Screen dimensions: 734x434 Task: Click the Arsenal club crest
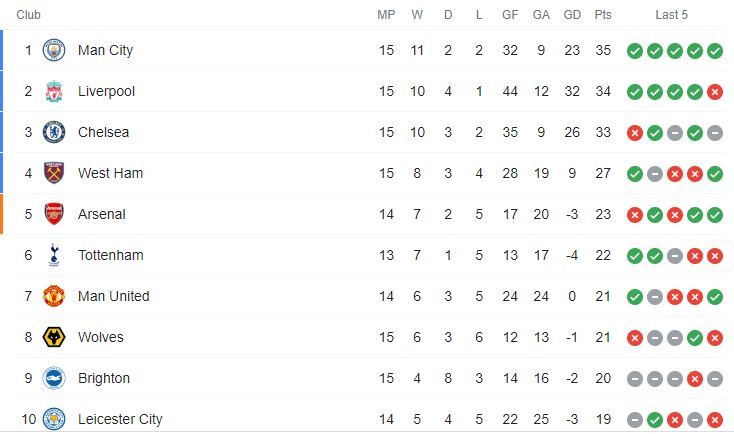coord(53,214)
